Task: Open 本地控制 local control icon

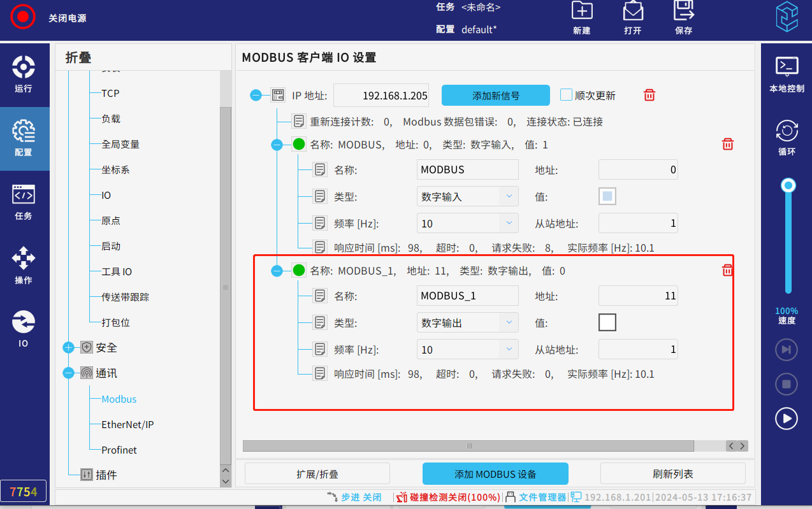Action: 787,66
